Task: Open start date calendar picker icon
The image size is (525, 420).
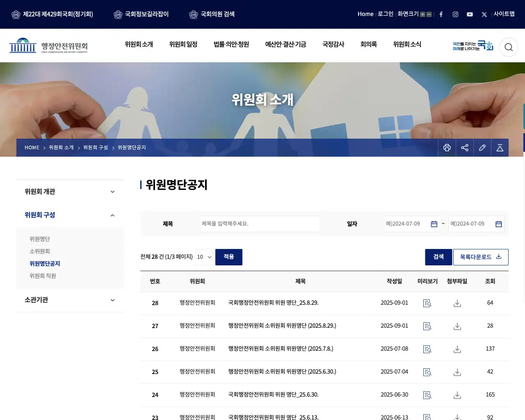Action: click(434, 224)
